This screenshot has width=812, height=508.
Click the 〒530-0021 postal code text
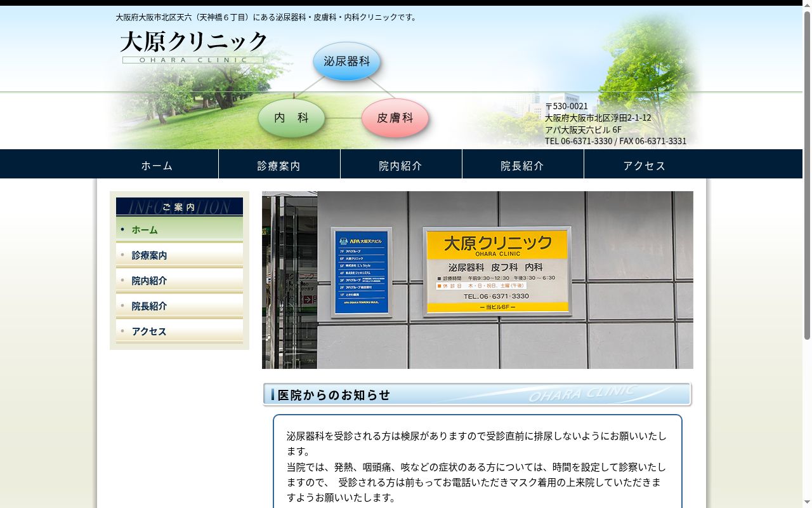(566, 106)
